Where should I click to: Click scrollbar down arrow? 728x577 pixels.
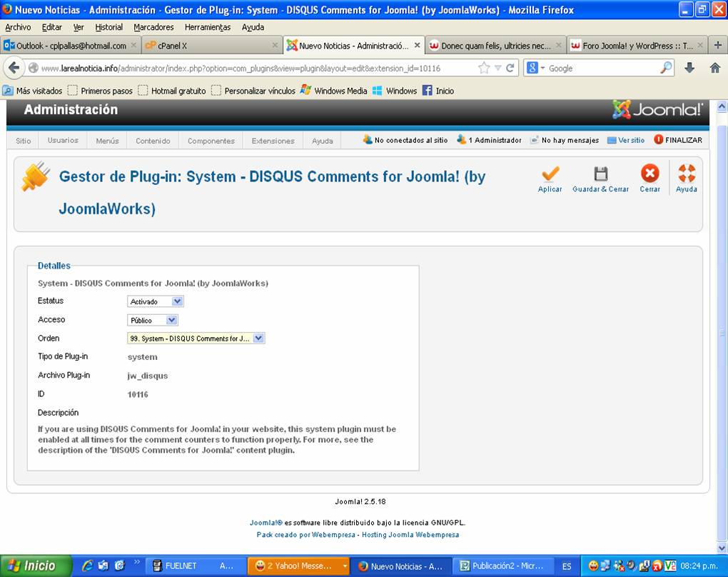[x=722, y=548]
